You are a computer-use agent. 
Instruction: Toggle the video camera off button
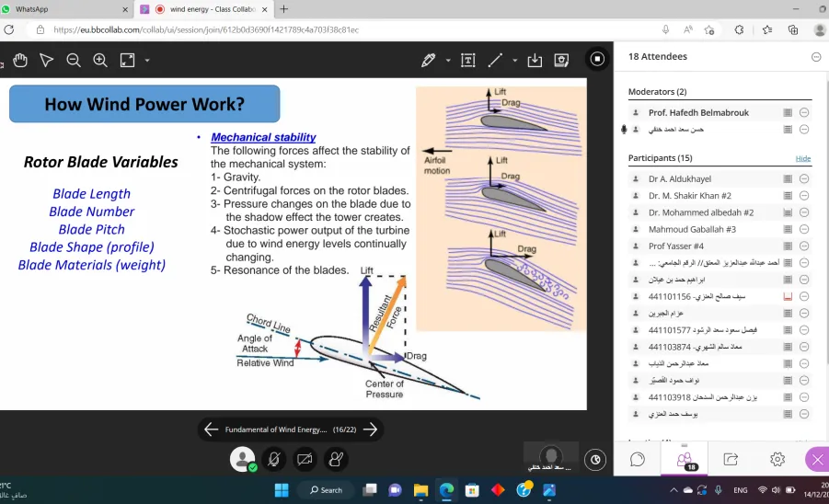(305, 459)
